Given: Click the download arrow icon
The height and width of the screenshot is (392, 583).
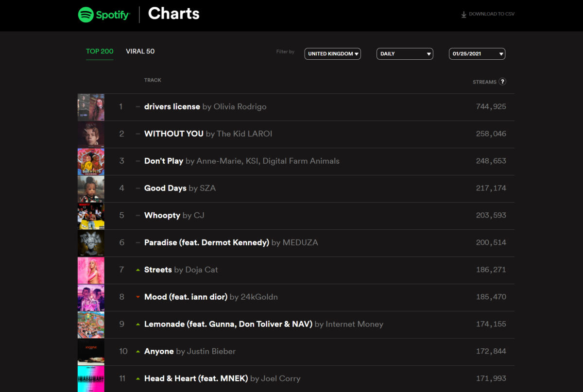Looking at the screenshot, I should pyautogui.click(x=463, y=15).
